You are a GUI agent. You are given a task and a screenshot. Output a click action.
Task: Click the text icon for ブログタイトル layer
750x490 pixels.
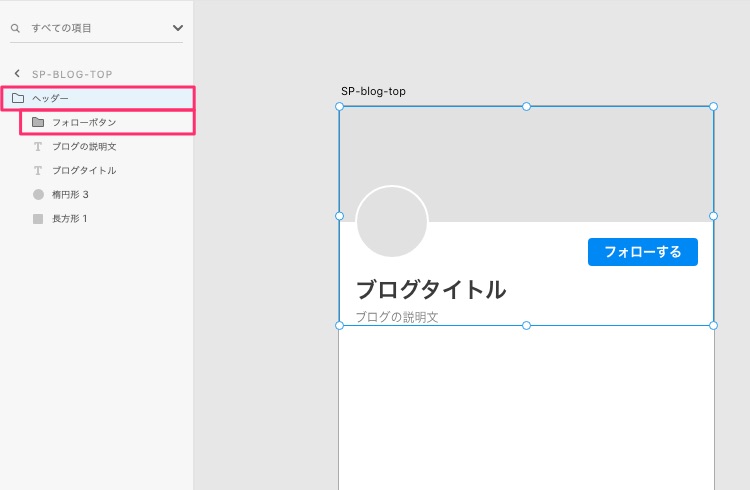[x=38, y=170]
